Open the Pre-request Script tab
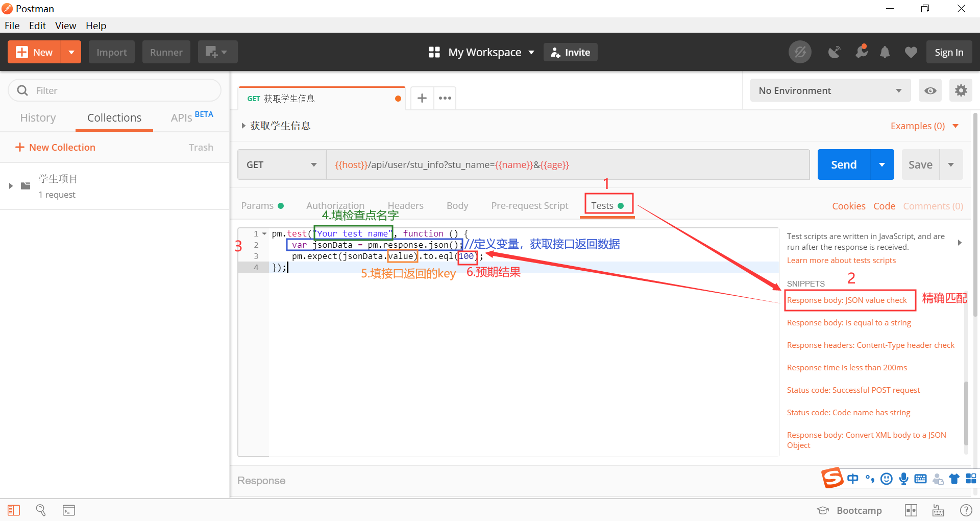The width and height of the screenshot is (980, 521). pos(530,205)
